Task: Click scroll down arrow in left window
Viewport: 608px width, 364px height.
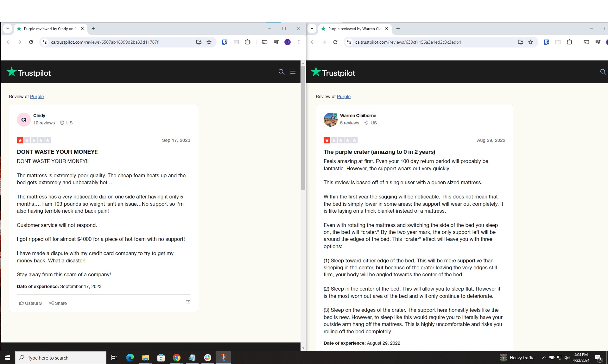Action: click(303, 348)
